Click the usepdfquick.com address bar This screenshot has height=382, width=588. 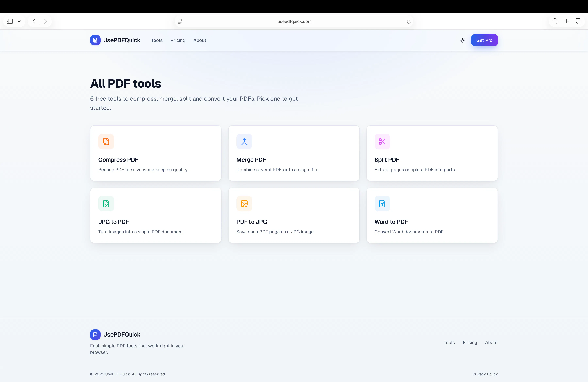click(294, 21)
